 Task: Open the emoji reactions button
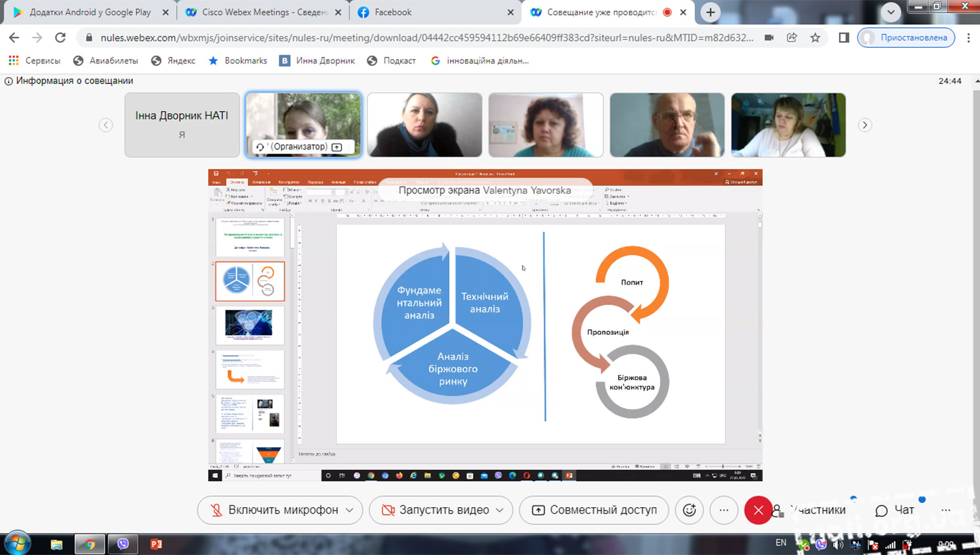(x=689, y=510)
